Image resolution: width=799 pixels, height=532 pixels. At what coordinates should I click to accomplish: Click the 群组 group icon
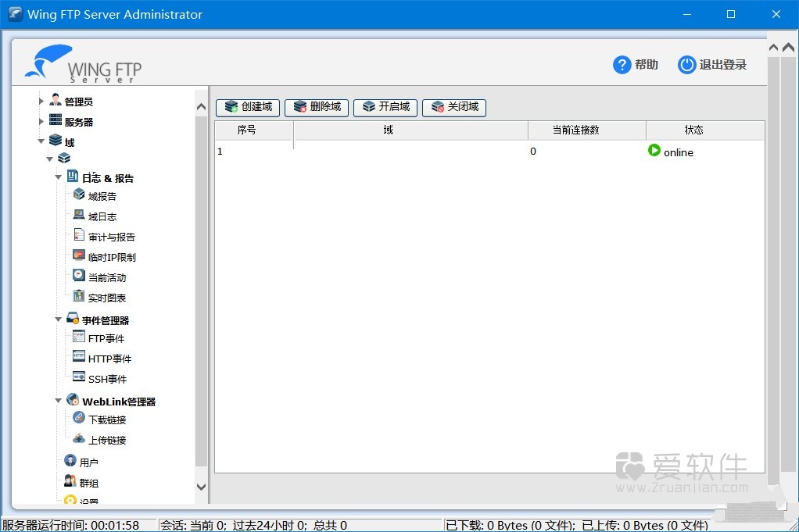coord(70,480)
